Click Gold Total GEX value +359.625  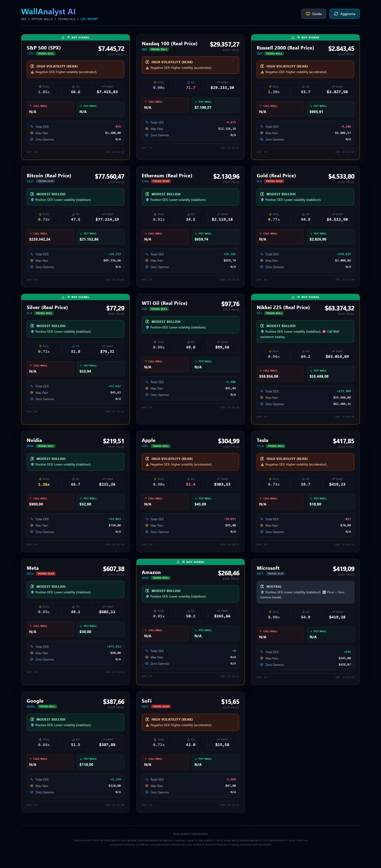(x=344, y=254)
